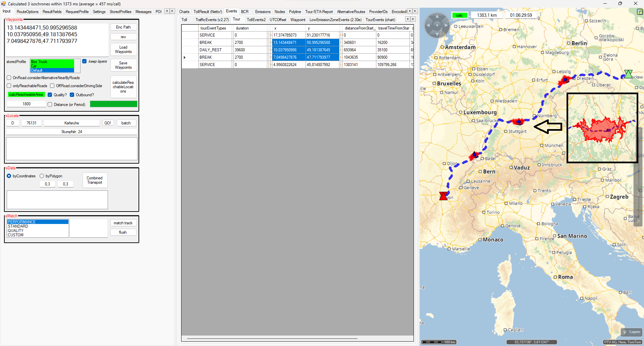
Task: Pan the map left with the compass arrow
Action: click(428, 25)
